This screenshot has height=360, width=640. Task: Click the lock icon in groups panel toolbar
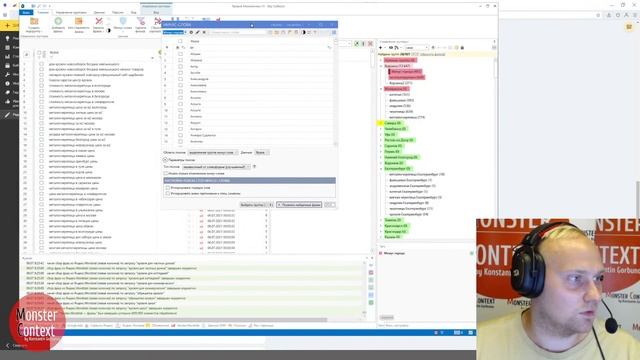coord(462,48)
